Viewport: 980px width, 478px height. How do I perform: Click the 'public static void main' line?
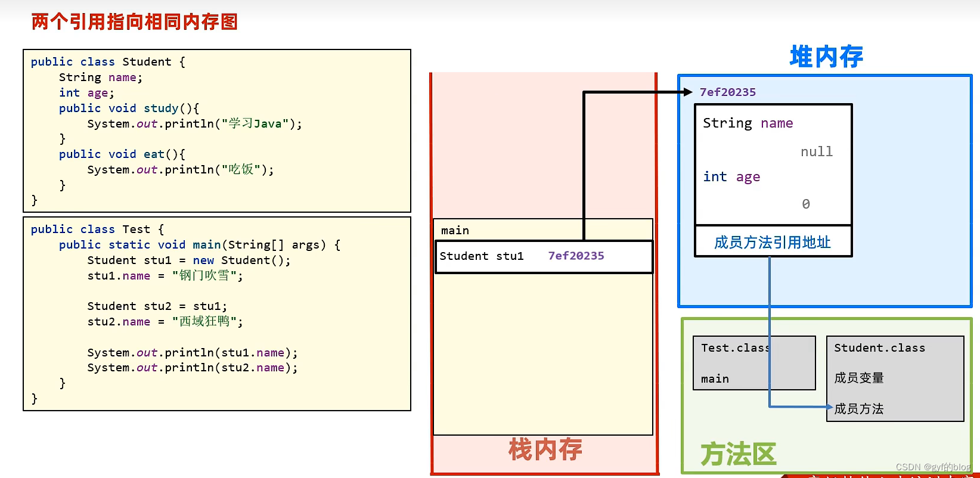click(x=200, y=245)
